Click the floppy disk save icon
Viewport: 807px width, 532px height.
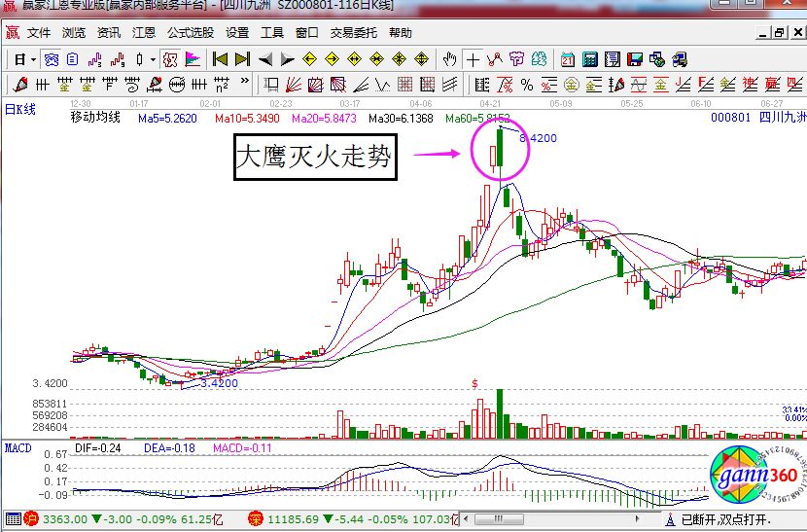(637, 59)
